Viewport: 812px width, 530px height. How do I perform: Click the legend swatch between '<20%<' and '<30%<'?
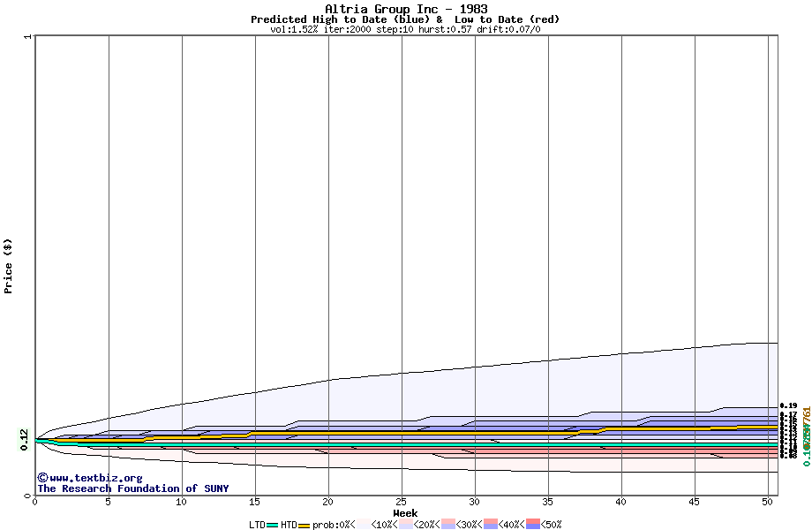click(448, 525)
